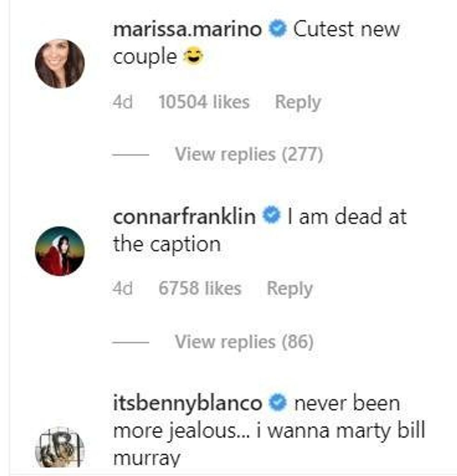
Task: Click marissa.marino's profile picture
Action: (60, 63)
